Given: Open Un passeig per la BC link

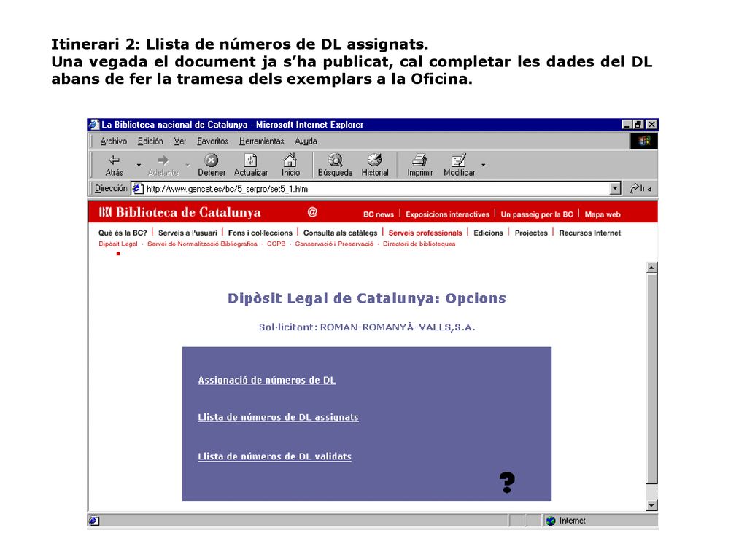Looking at the screenshot, I should [536, 214].
